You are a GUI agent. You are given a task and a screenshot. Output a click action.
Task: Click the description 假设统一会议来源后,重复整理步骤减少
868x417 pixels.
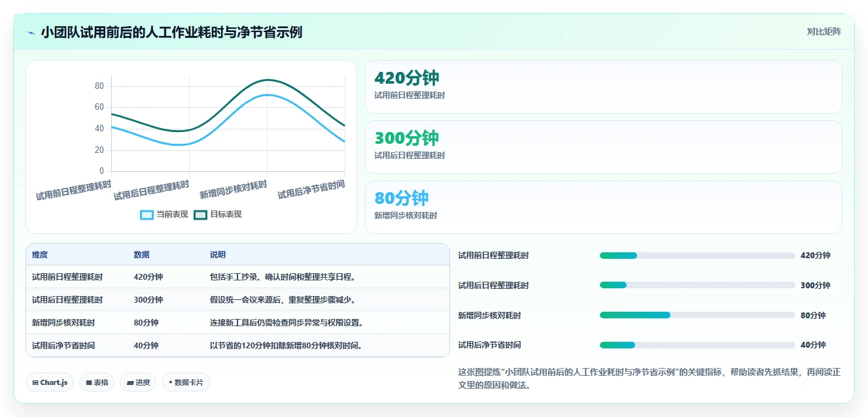pyautogui.click(x=283, y=300)
